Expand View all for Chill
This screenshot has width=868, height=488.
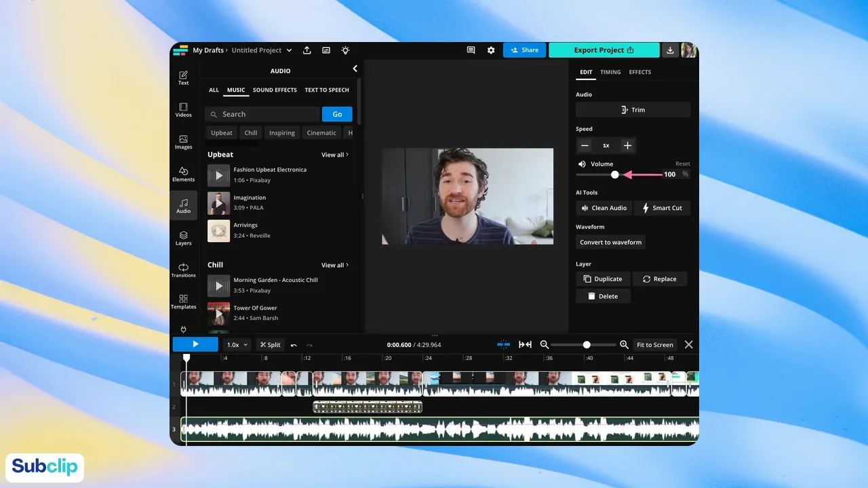335,265
